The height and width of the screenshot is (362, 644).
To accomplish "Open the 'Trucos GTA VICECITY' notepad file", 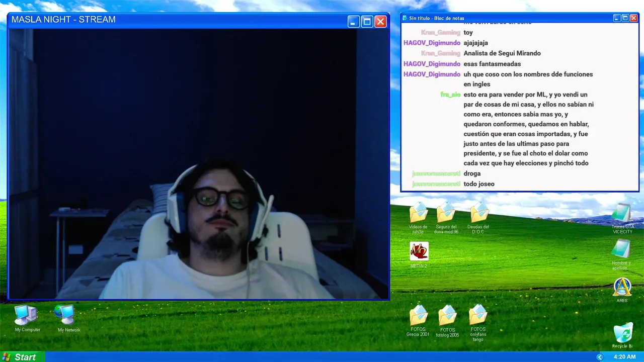I will [622, 219].
